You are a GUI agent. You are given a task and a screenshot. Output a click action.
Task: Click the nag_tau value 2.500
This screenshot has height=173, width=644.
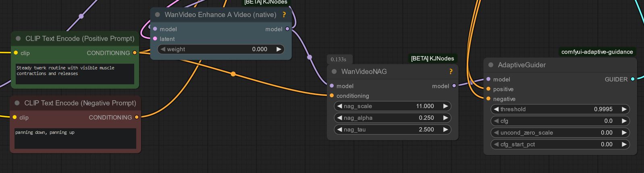426,129
